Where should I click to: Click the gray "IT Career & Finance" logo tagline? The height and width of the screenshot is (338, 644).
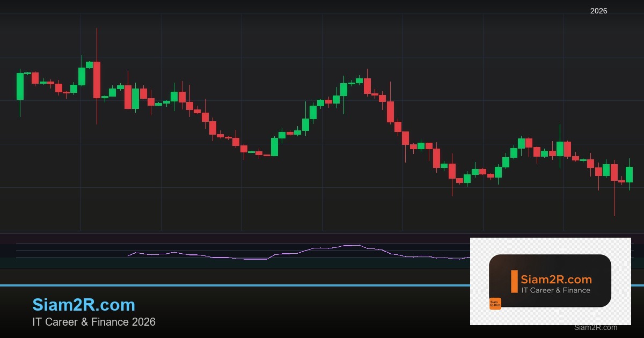[x=555, y=290]
